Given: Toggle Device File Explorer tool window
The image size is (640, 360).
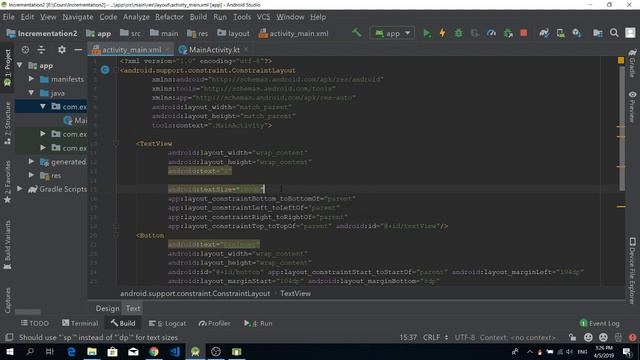Looking at the screenshot, I should 632,270.
